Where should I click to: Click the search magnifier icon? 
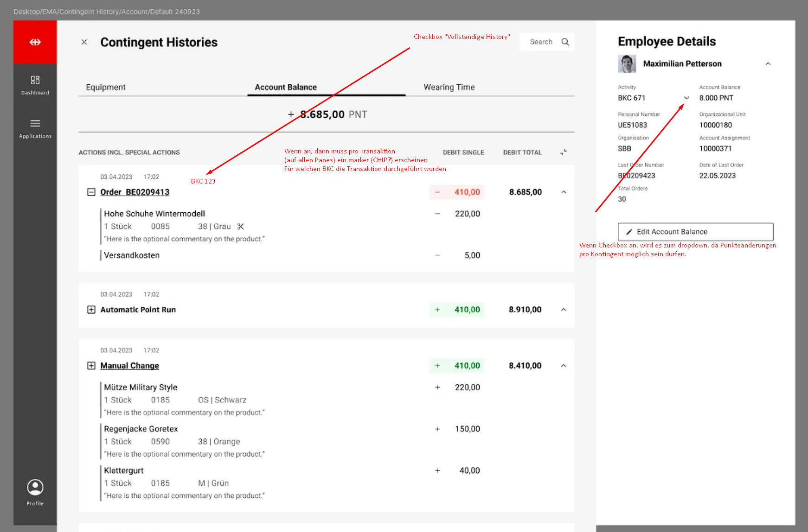(565, 42)
